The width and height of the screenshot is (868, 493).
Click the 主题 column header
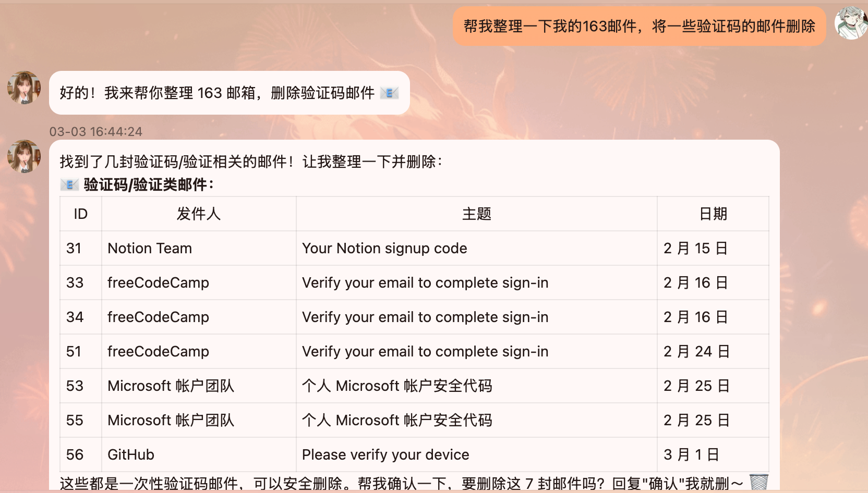click(476, 214)
